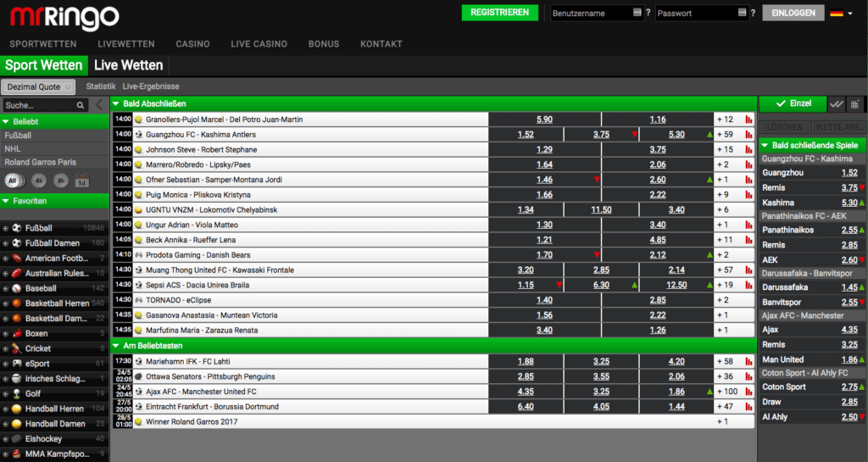Switch to the Live Wetten tab
The width and height of the screenshot is (868, 462).
(x=129, y=65)
